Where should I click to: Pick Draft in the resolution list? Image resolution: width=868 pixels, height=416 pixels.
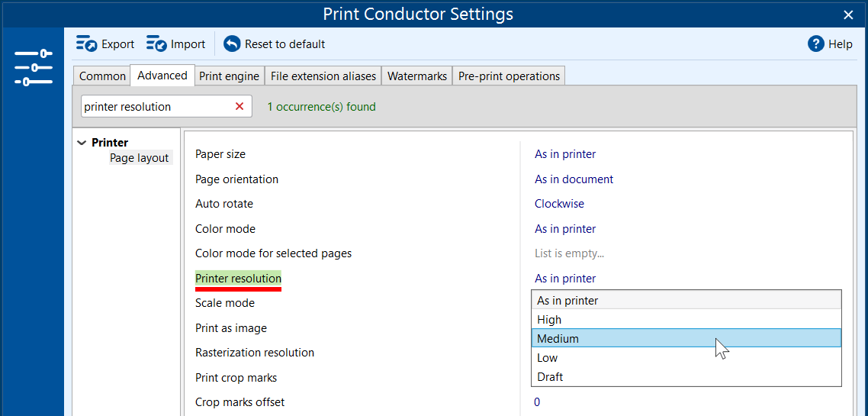coord(550,377)
